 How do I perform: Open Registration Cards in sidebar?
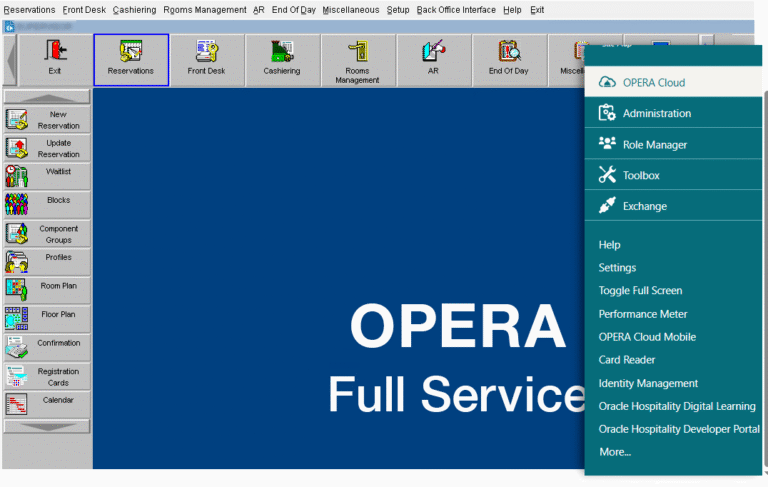47,377
